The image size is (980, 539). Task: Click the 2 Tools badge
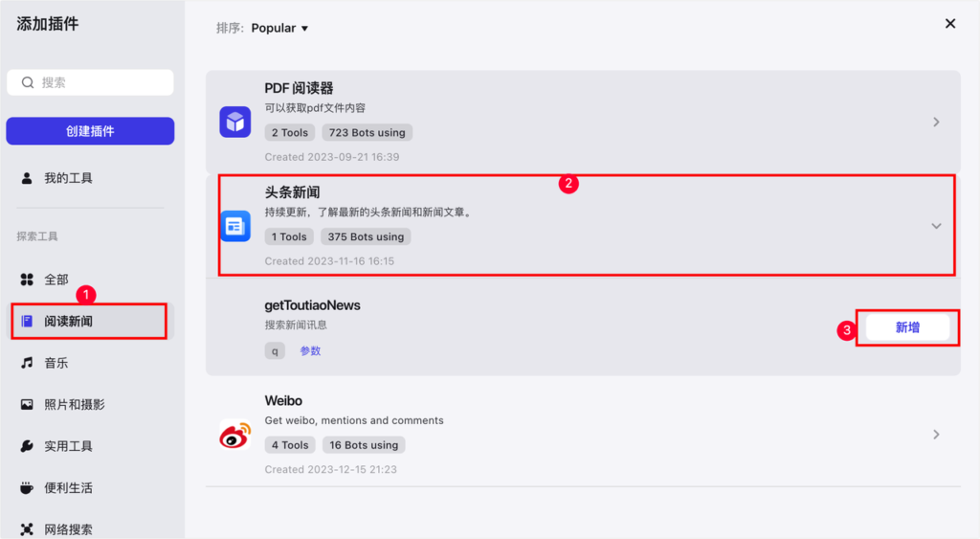coord(289,132)
